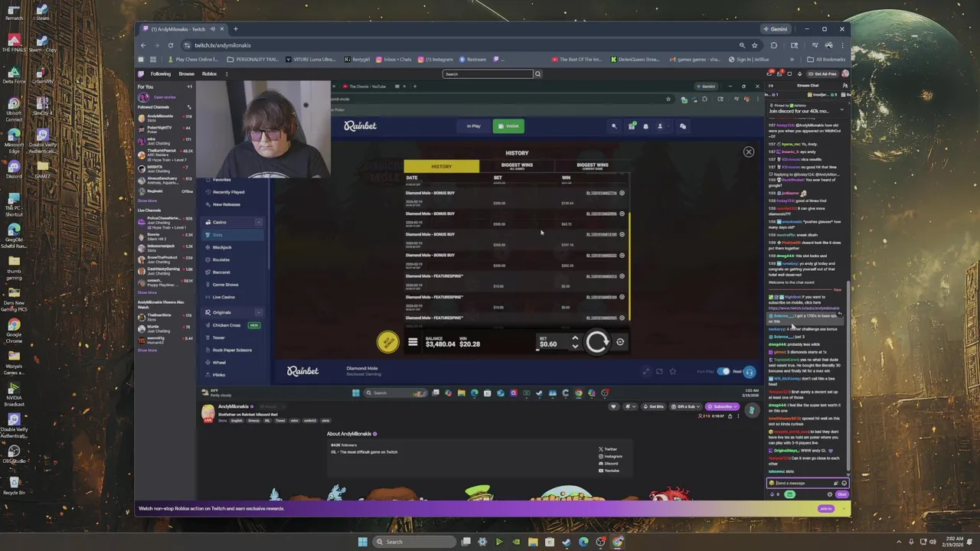Open the Following tab on Twitch

click(x=161, y=73)
